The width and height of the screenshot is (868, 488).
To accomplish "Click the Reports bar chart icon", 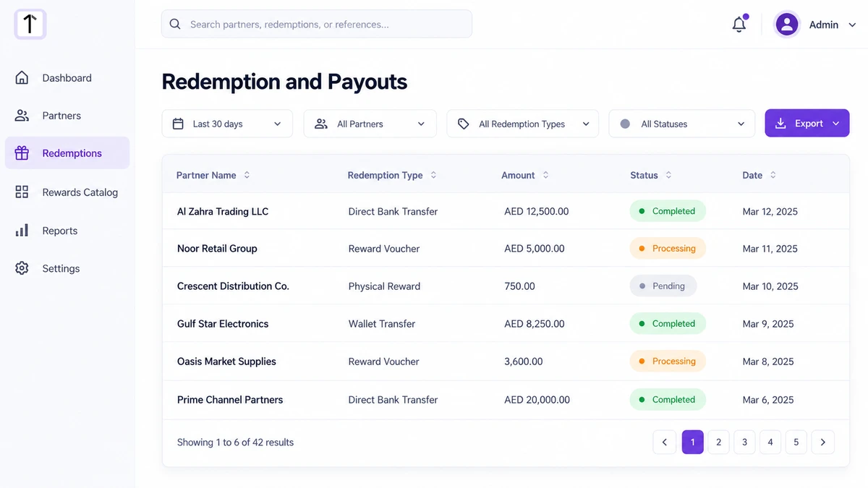I will pos(22,231).
